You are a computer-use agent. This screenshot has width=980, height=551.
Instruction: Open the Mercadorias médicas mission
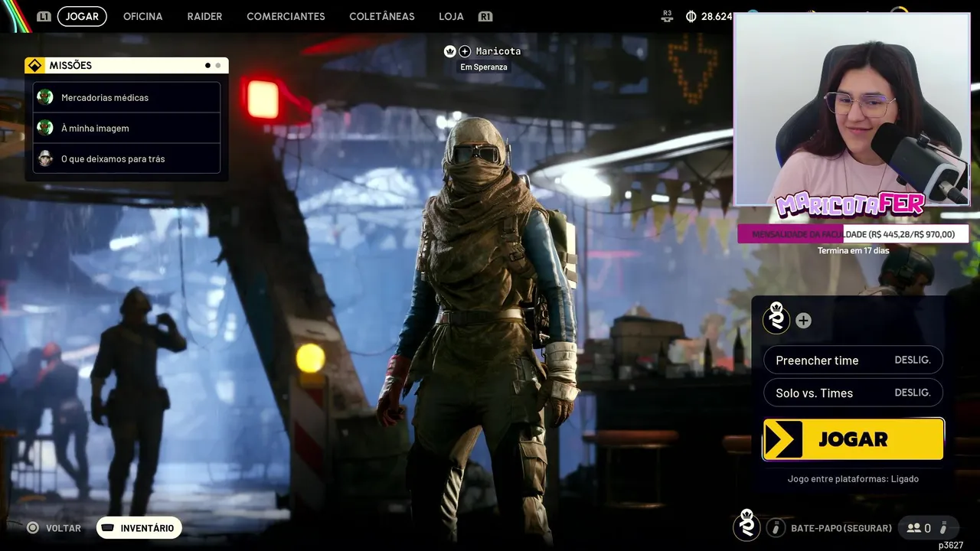click(127, 97)
